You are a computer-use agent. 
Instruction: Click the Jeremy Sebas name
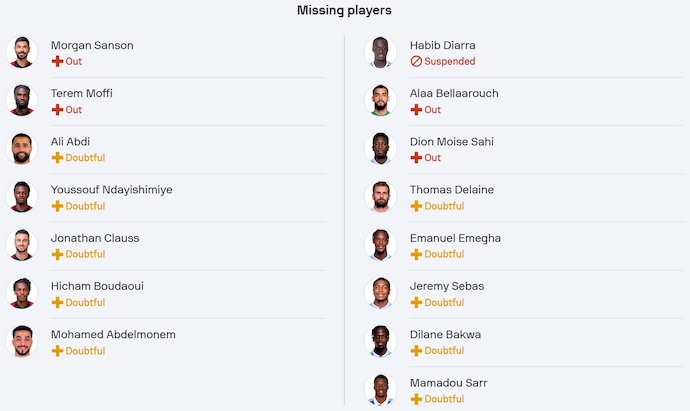(446, 286)
